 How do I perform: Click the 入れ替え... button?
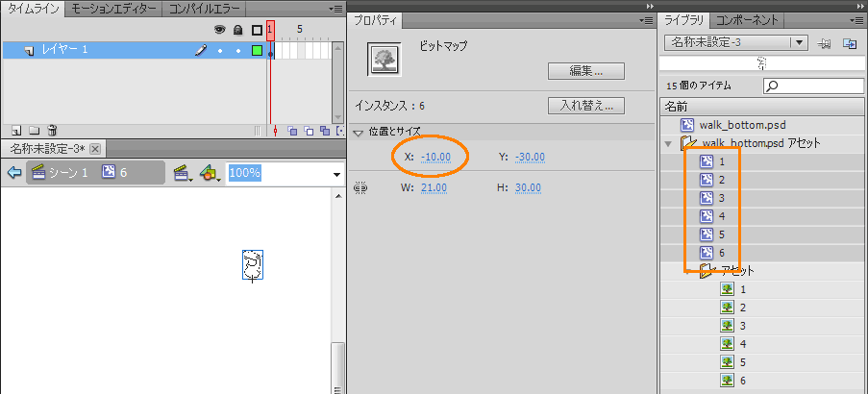pyautogui.click(x=585, y=106)
